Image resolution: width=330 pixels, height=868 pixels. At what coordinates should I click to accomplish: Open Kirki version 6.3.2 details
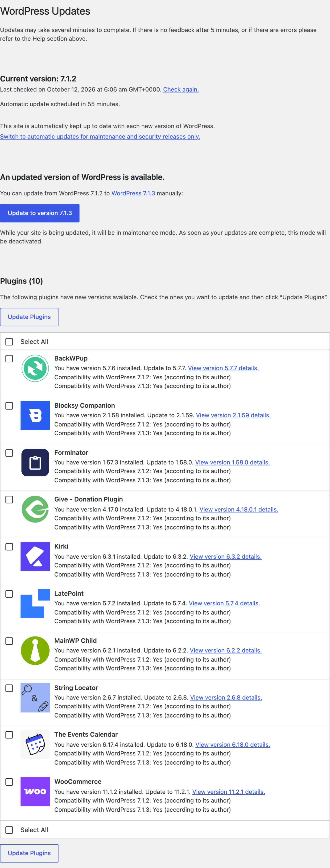pos(226,557)
